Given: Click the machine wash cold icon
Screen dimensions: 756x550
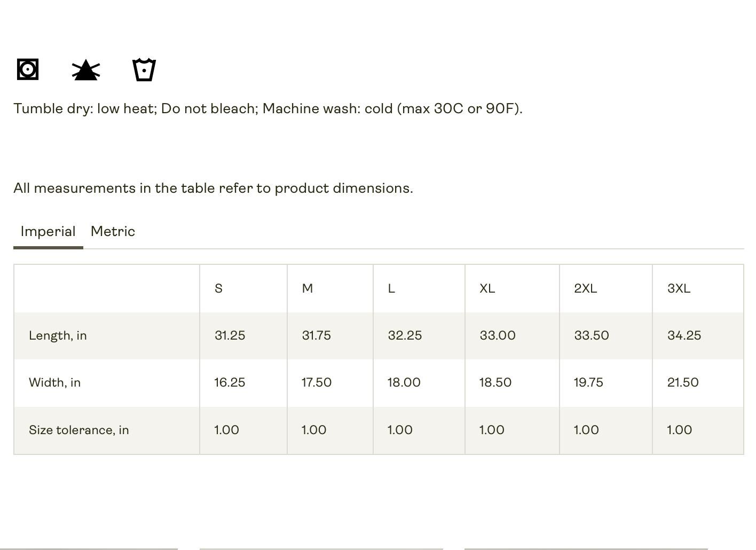Looking at the screenshot, I should tap(144, 69).
